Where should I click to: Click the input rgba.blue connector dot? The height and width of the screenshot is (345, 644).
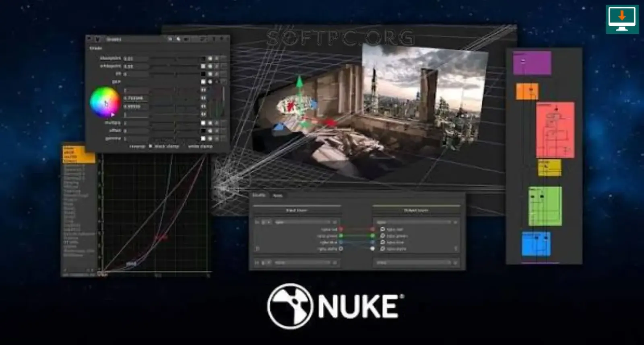coord(341,242)
